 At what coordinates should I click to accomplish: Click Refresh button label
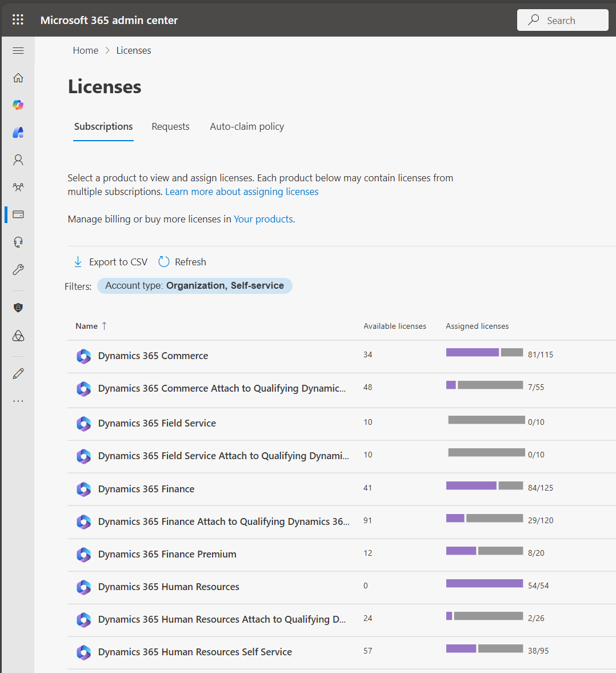pyautogui.click(x=190, y=262)
